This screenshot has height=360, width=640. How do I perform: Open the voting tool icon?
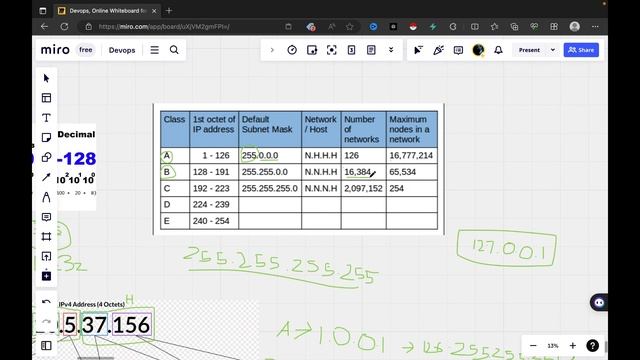coord(312,50)
